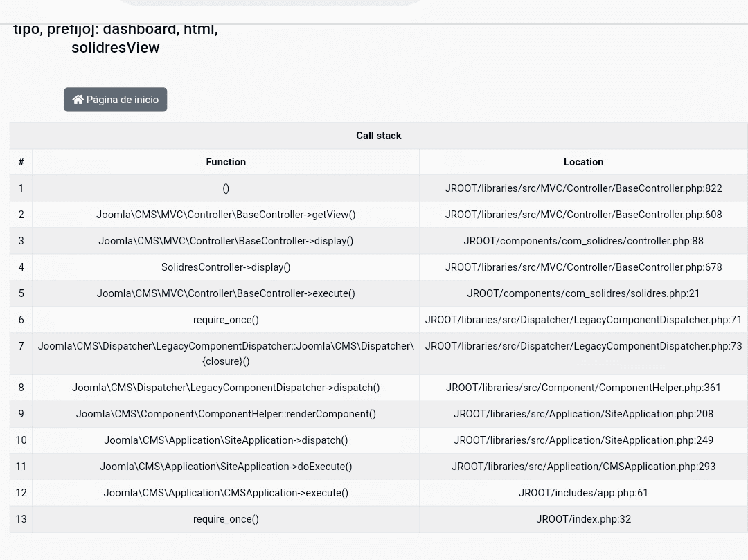
Task: Select the LegacyComponentDispatcher.php:71 location
Action: (583, 320)
